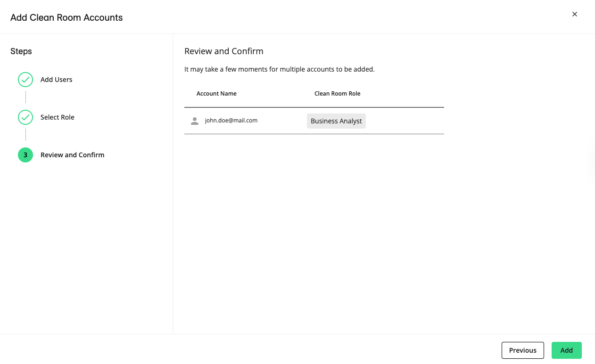Click the step 3 number circle
The width and height of the screenshot is (595, 364).
(25, 155)
